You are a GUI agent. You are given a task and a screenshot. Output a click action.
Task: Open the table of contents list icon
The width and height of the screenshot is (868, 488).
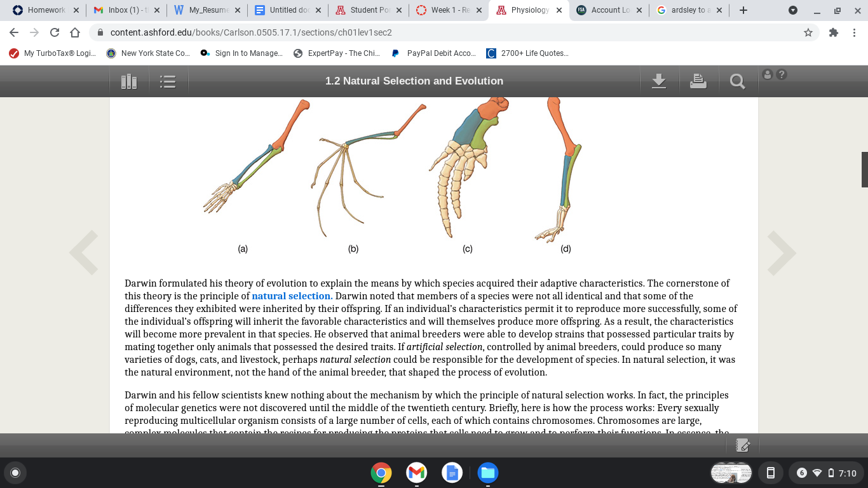(x=168, y=81)
